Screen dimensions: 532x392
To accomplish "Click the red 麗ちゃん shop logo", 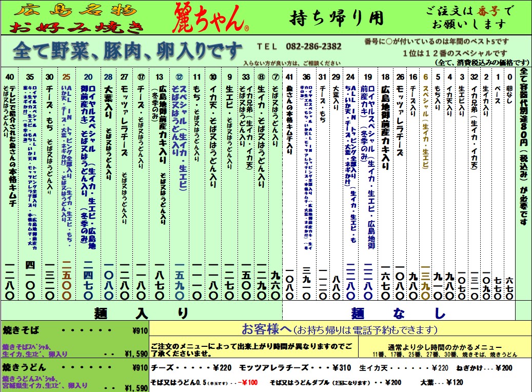I will tap(211, 18).
